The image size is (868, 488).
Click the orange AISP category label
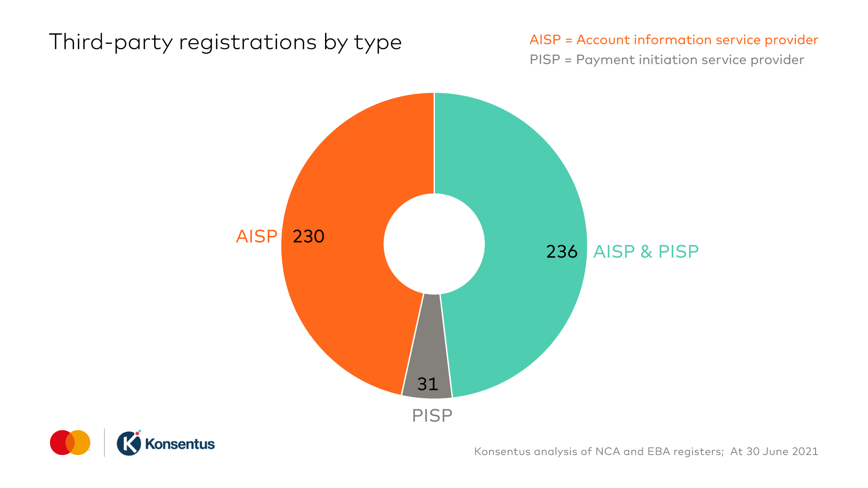[257, 236]
